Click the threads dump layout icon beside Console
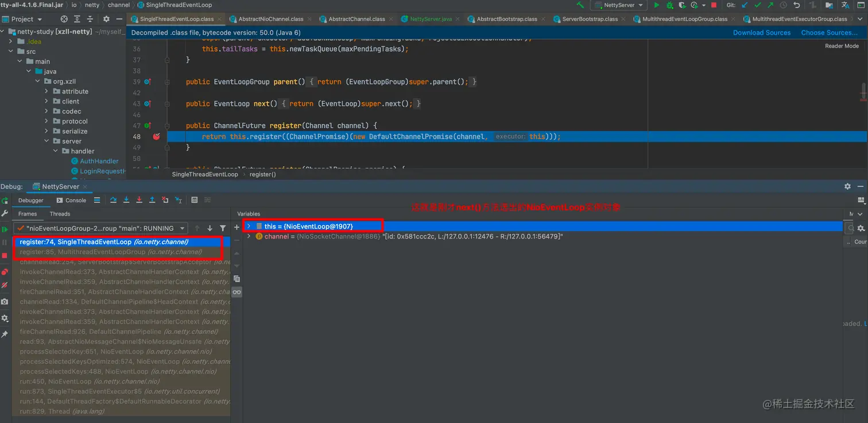Screen dimensions: 868x423 97,200
